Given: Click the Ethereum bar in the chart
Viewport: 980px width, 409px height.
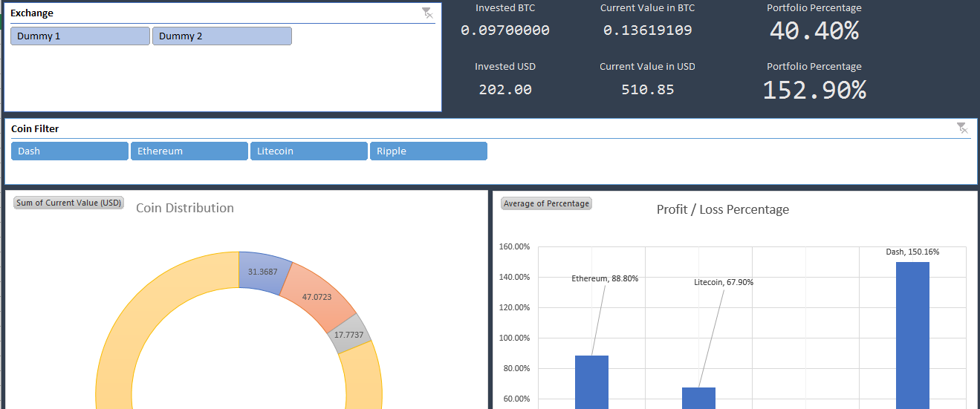Looking at the screenshot, I should pyautogui.click(x=591, y=382).
